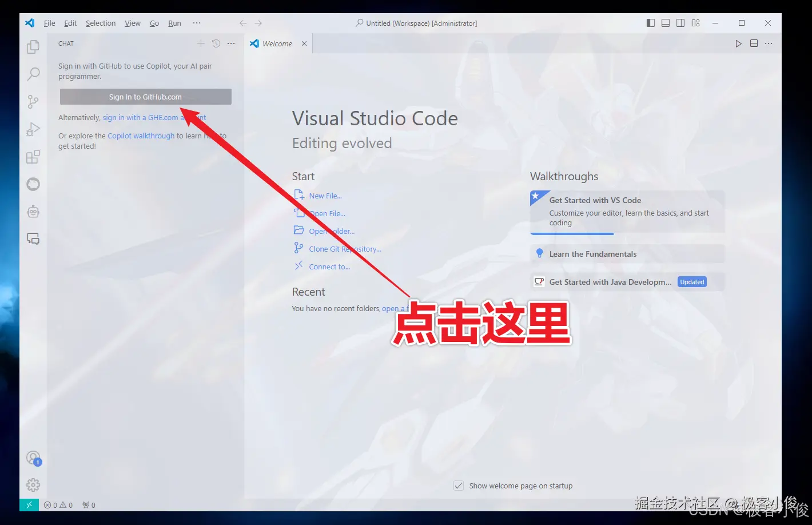Uncheck Show welcome page on startup
The width and height of the screenshot is (812, 525).
point(459,486)
